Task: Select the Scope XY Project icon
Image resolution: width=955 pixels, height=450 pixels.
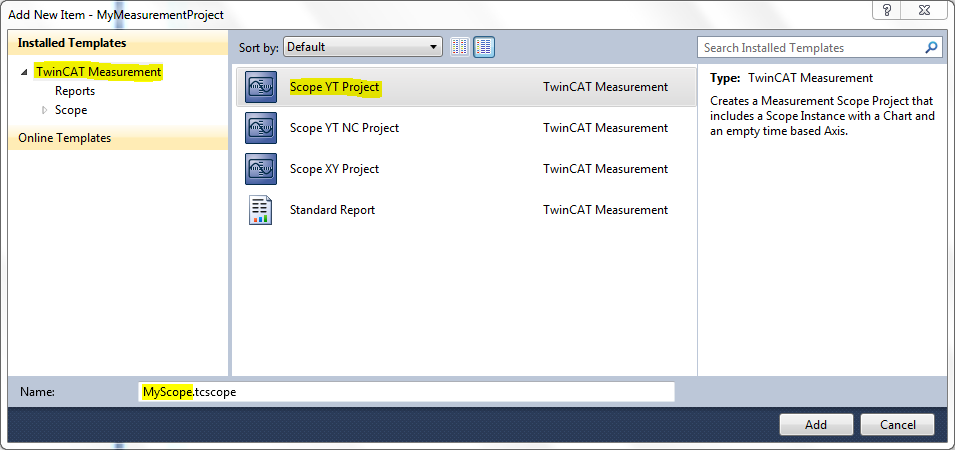Action: pyautogui.click(x=261, y=169)
